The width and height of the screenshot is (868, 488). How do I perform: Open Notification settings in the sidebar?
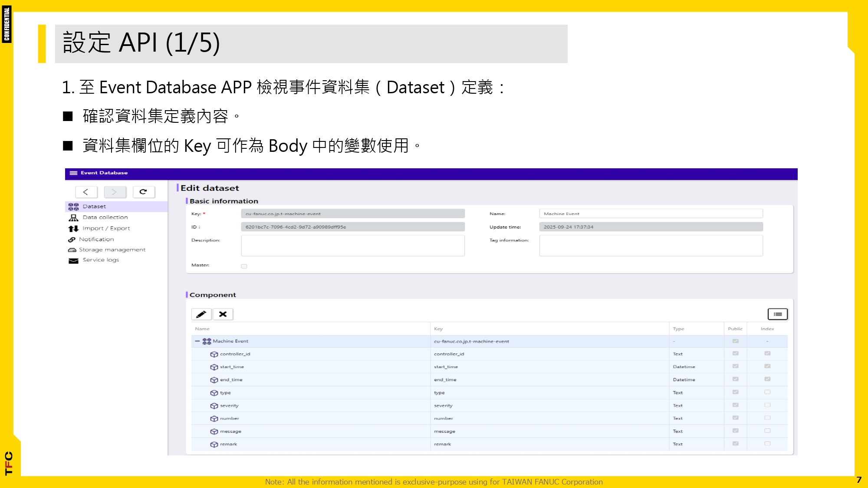pos(96,239)
